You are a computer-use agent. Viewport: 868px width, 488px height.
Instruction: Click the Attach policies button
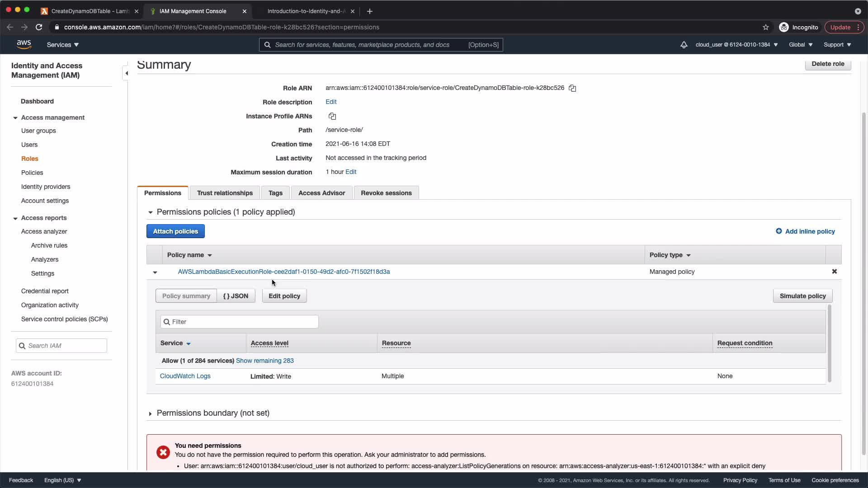(175, 231)
